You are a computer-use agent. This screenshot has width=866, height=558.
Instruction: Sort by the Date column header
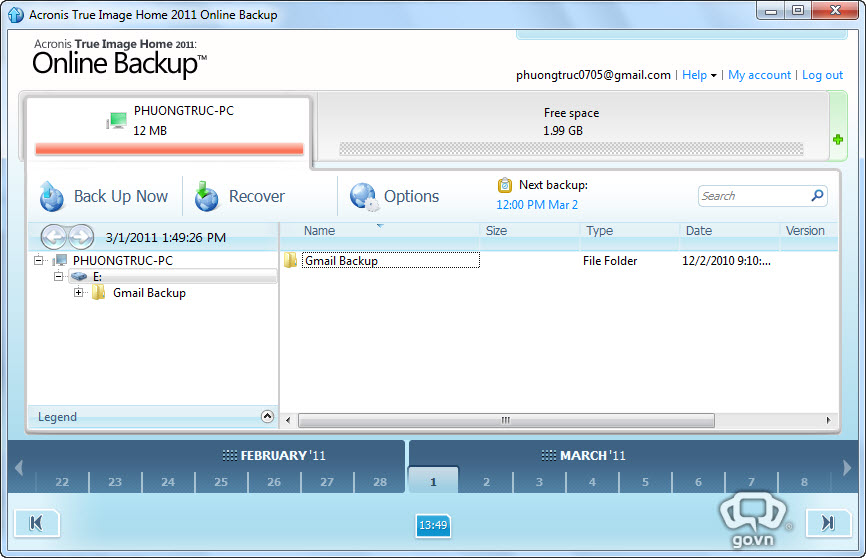[x=699, y=230]
